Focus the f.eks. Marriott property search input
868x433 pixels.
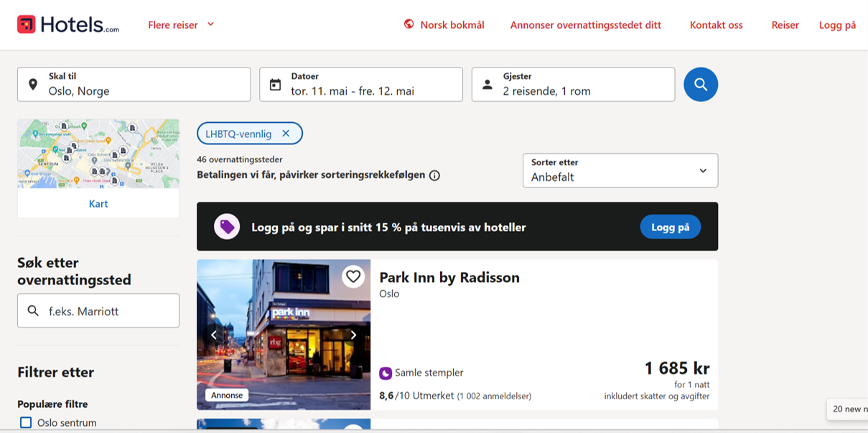point(98,311)
